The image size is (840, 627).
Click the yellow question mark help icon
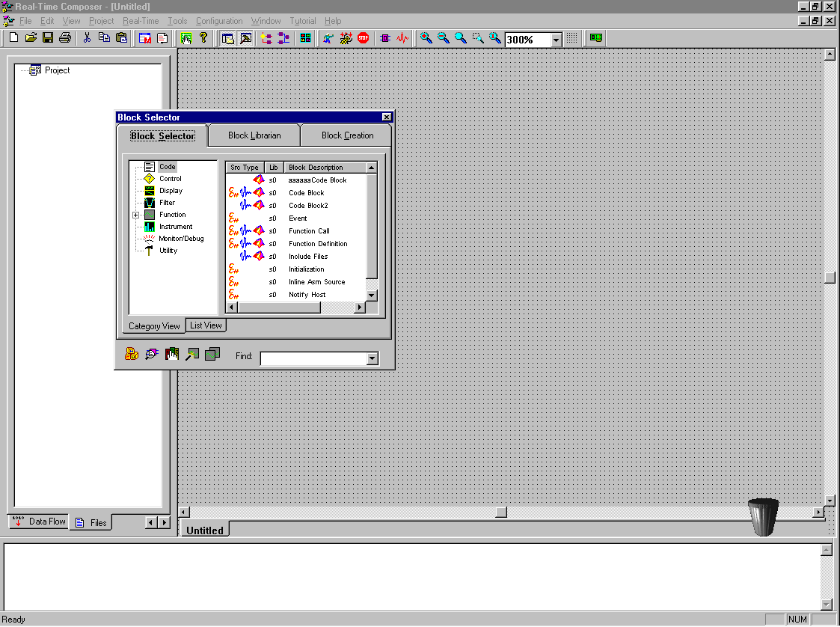pyautogui.click(x=203, y=38)
